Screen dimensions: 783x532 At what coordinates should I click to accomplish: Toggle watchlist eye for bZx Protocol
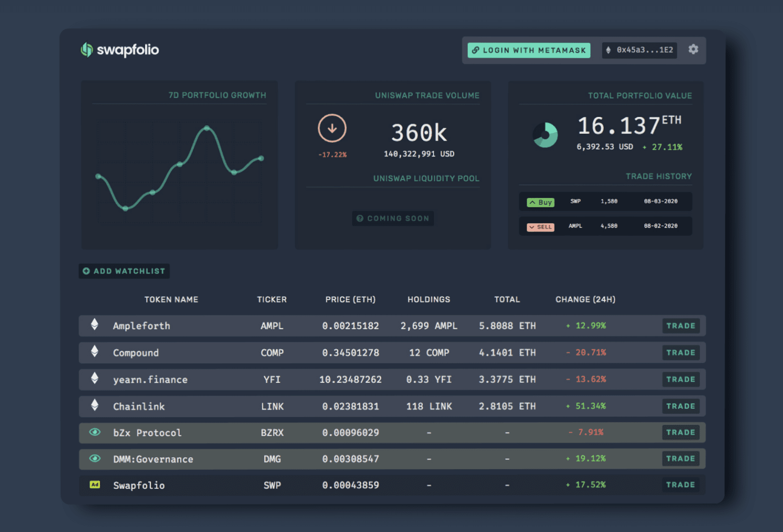point(95,432)
